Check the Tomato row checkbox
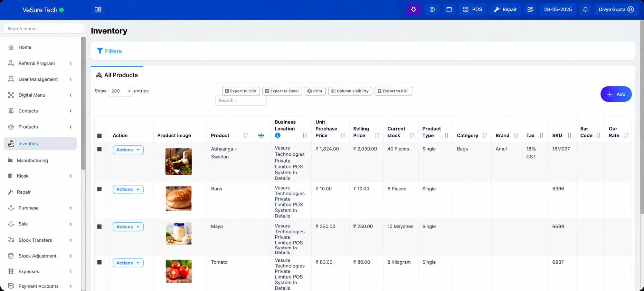 (100, 262)
